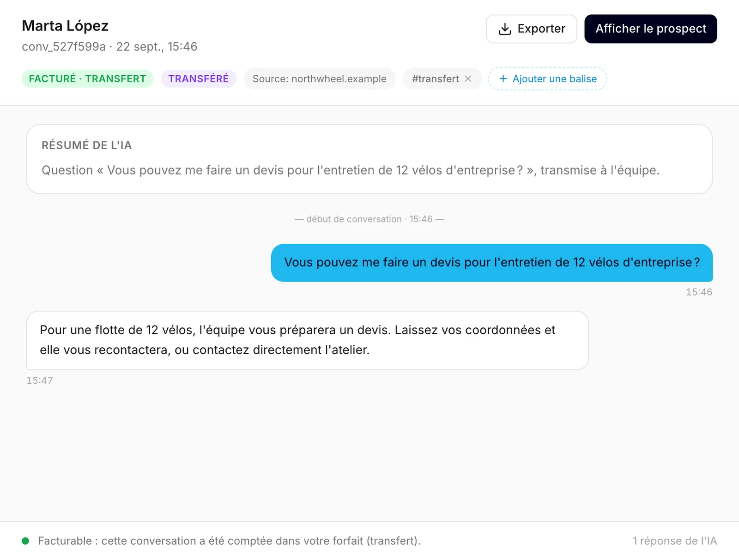739x560 pixels.
Task: Click the RÉSUMÉ DE L'IA heading
Action: point(87,145)
